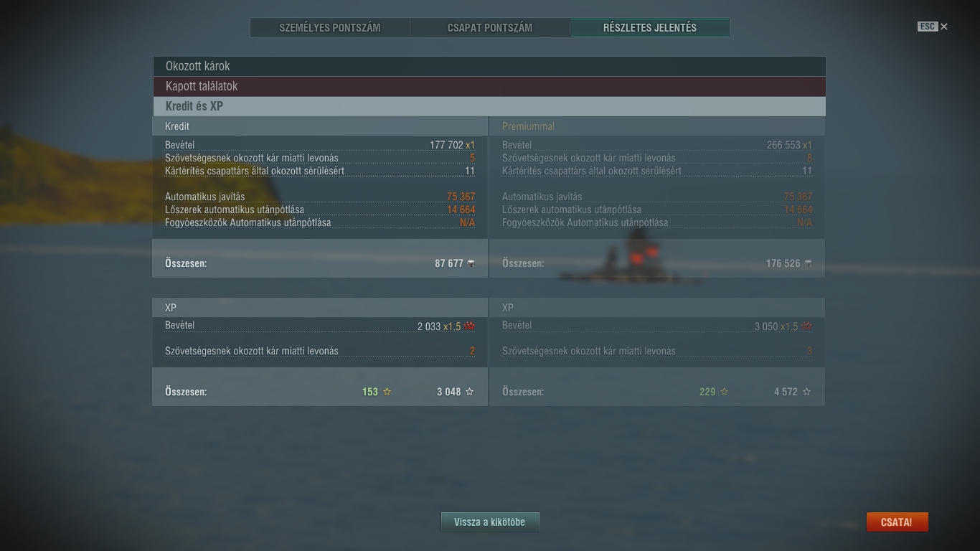
Task: Click Vissza a kikötőbe button
Action: coord(489,522)
